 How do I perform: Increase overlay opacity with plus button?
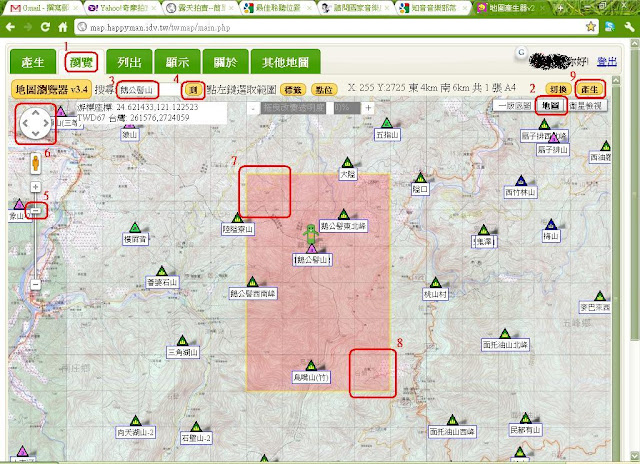pyautogui.click(x=368, y=108)
